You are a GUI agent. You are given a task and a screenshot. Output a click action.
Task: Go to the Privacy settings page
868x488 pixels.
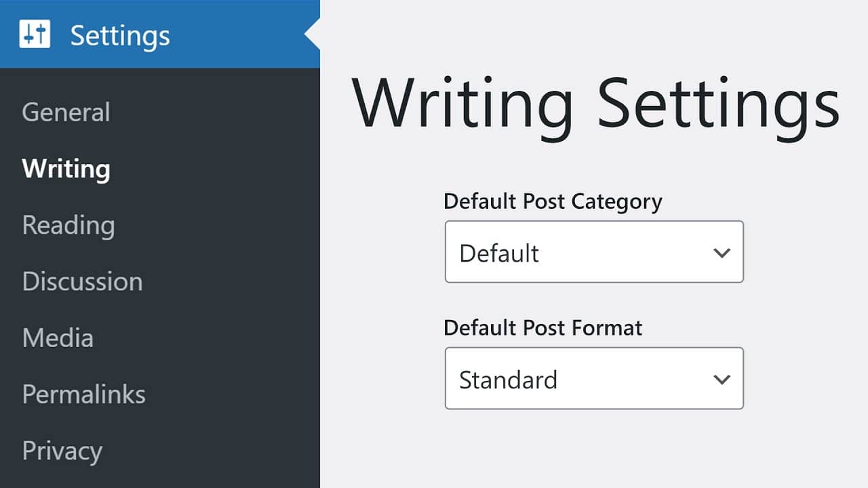tap(62, 451)
